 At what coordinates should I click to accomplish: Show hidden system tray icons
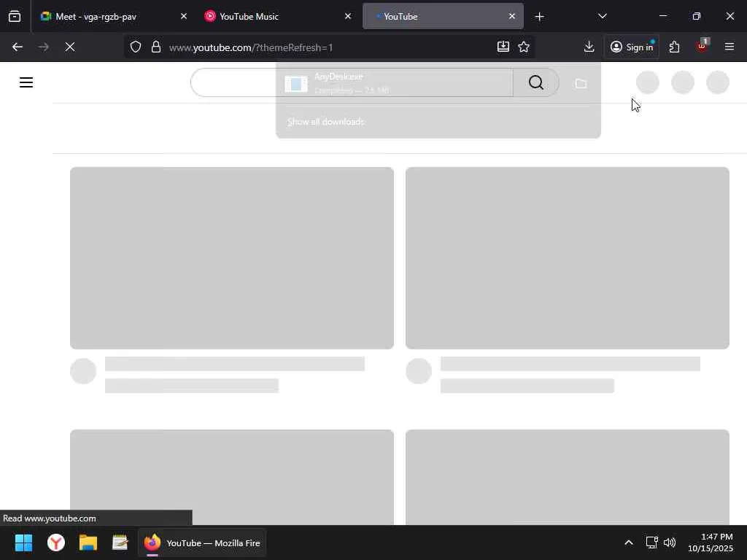[x=629, y=542]
